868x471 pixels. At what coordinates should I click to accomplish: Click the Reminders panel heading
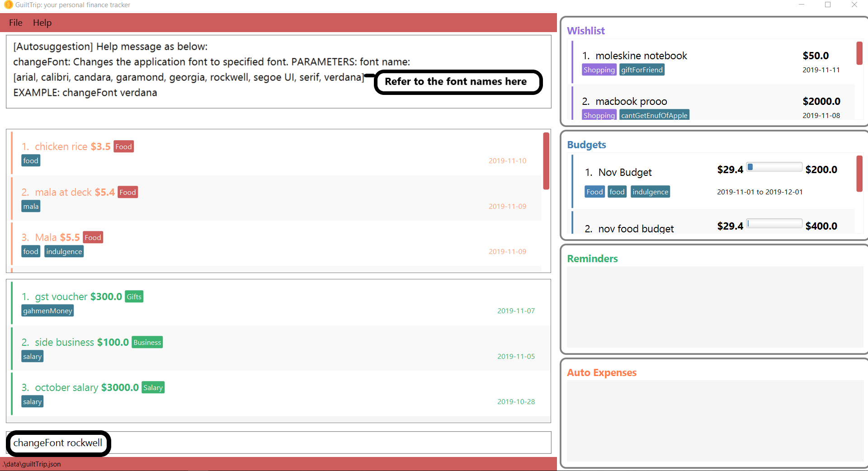coord(592,259)
